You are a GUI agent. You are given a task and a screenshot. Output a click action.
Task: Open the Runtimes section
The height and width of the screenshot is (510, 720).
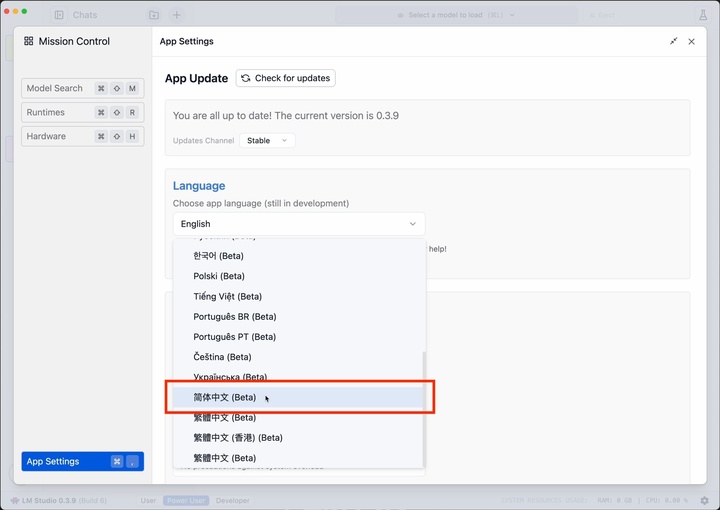pyautogui.click(x=83, y=112)
